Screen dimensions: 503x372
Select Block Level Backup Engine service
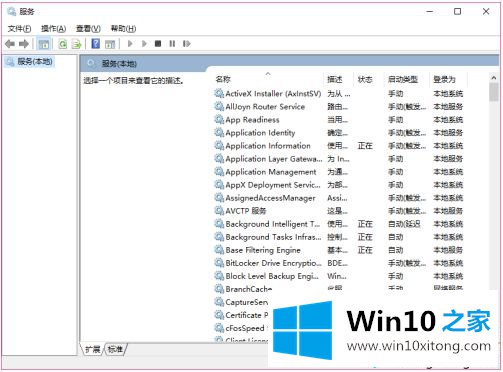coord(339,276)
